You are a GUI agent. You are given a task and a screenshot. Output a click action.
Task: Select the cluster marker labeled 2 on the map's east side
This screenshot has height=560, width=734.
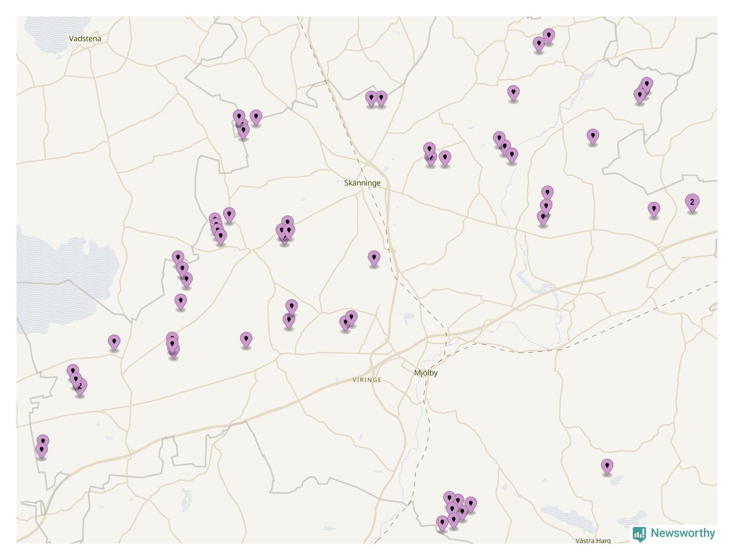point(692,203)
